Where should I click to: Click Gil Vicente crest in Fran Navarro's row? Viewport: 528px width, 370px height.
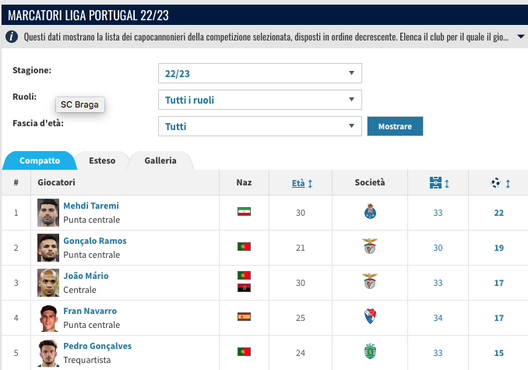coord(370,316)
